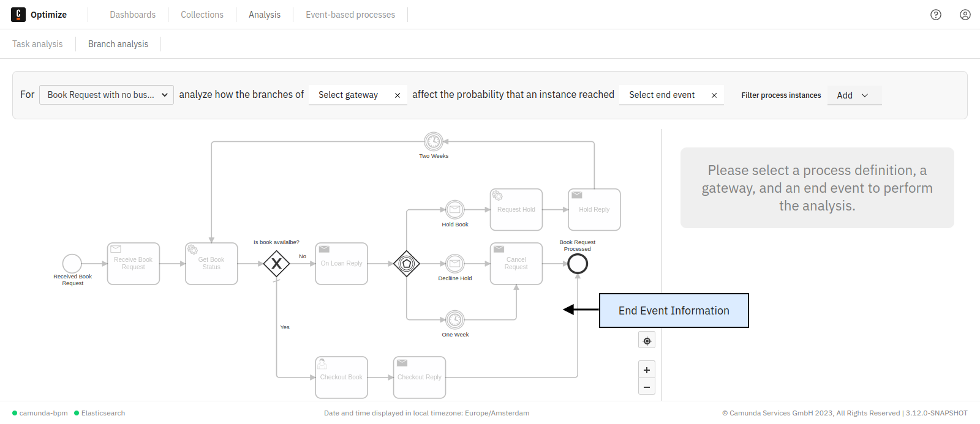Screen dimensions: 980x424
Task: Open the process definition selector showing Book Request
Action: coord(105,94)
